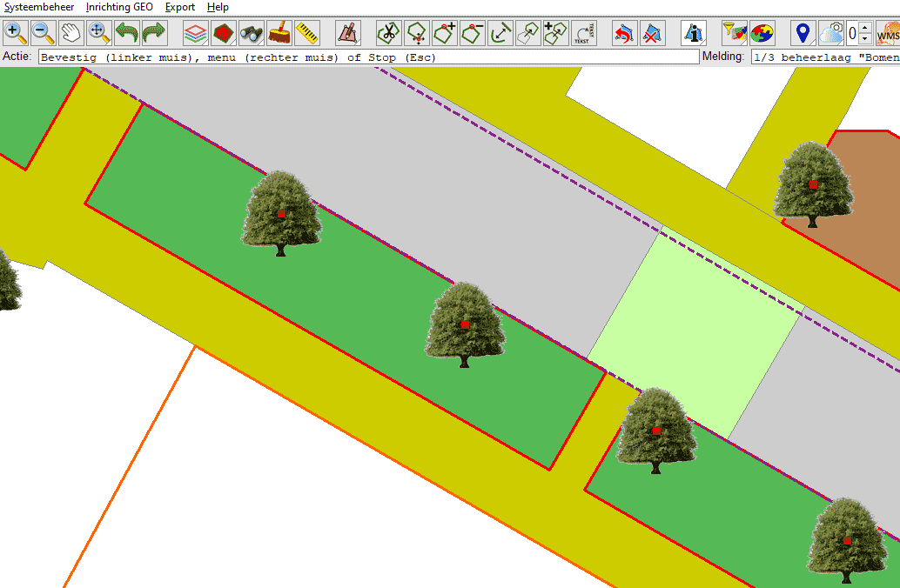The width and height of the screenshot is (900, 588).
Task: Click the colored puzzle globe icon
Action: 762,33
